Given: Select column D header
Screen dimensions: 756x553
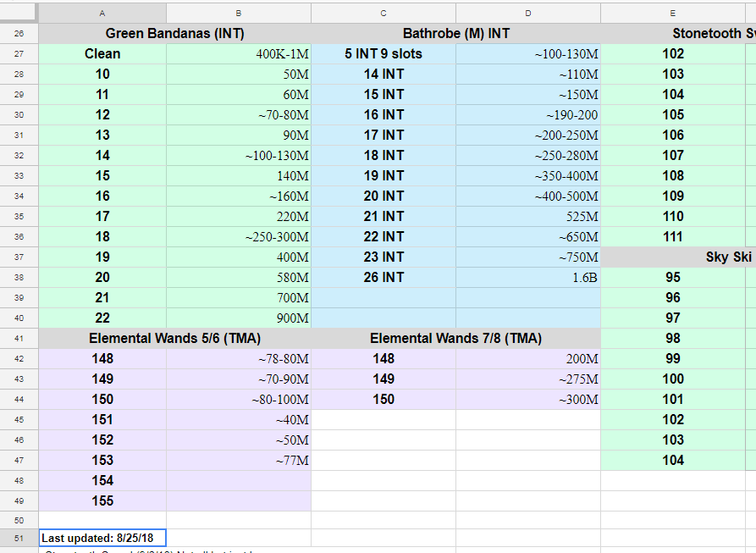Looking at the screenshot, I should click(528, 14).
